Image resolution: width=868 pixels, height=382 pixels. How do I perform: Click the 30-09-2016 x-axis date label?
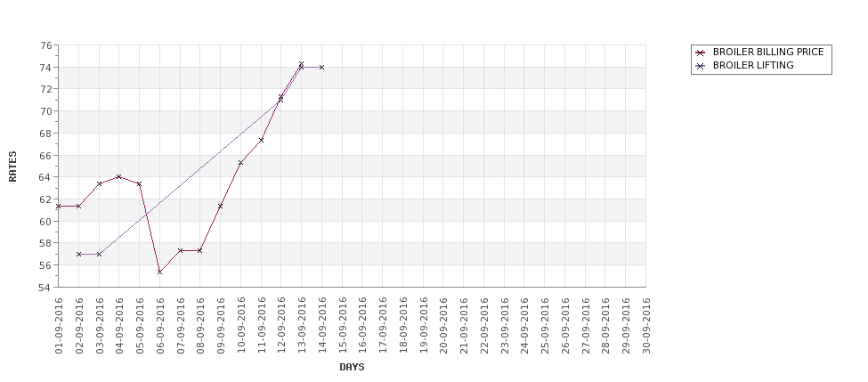tap(646, 326)
